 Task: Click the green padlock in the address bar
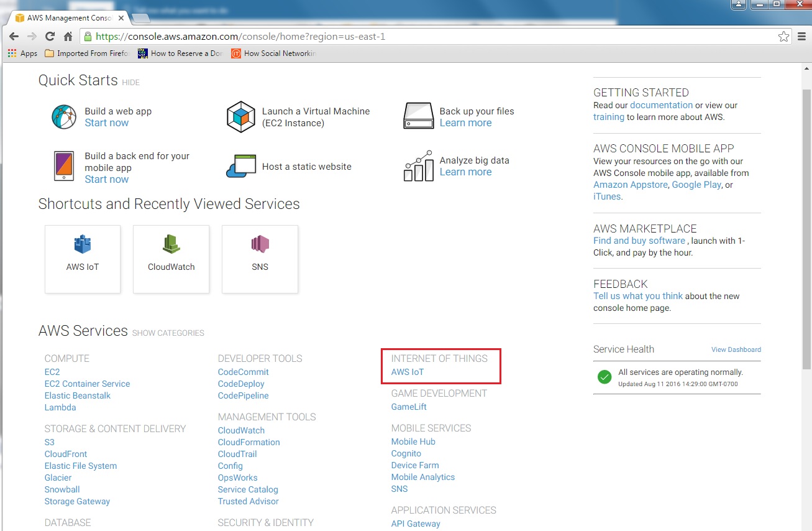coord(88,37)
